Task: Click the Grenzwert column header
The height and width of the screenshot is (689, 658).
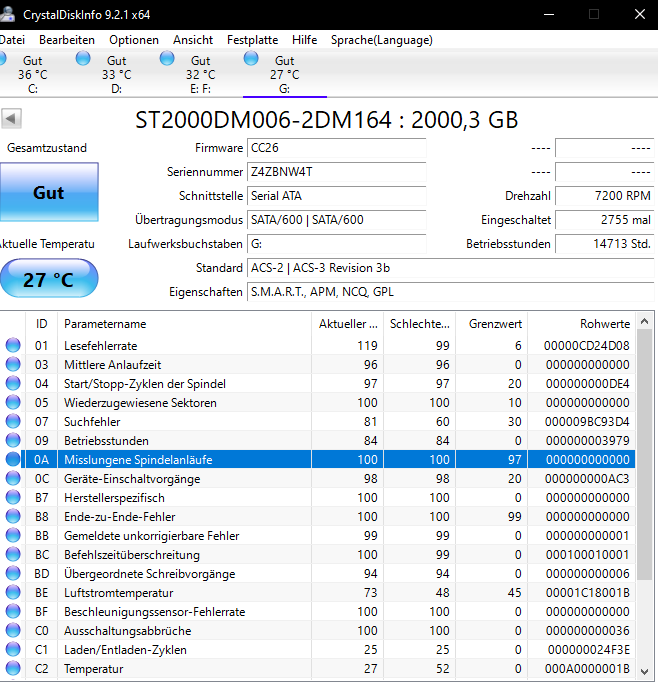Action: [492, 324]
